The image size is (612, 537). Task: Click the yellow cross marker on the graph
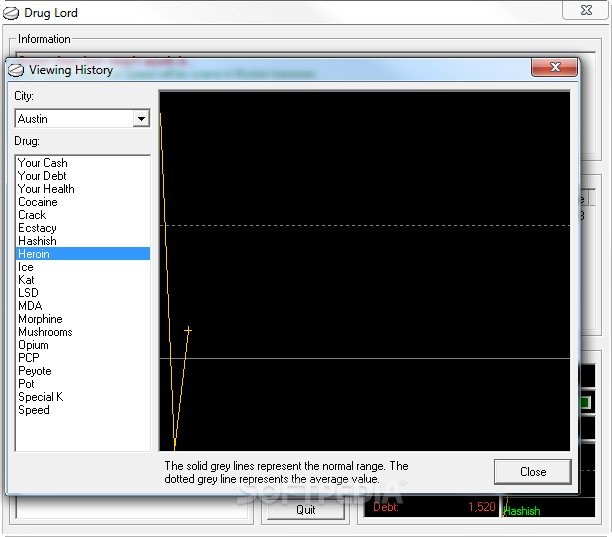(x=188, y=330)
